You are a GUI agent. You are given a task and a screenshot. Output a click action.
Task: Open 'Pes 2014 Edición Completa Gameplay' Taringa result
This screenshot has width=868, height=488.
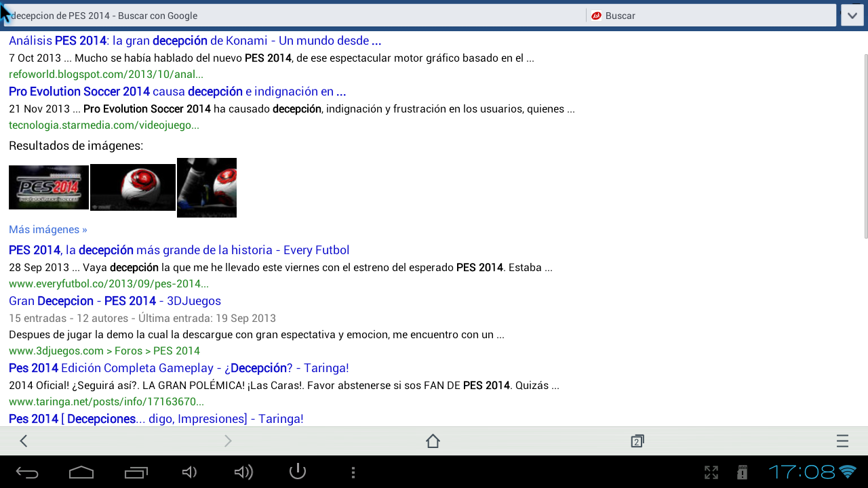point(179,368)
